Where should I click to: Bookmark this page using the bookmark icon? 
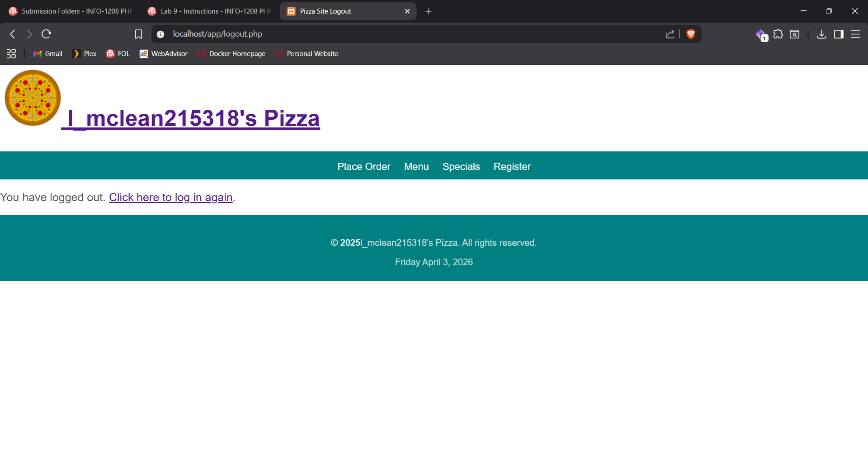(x=138, y=34)
